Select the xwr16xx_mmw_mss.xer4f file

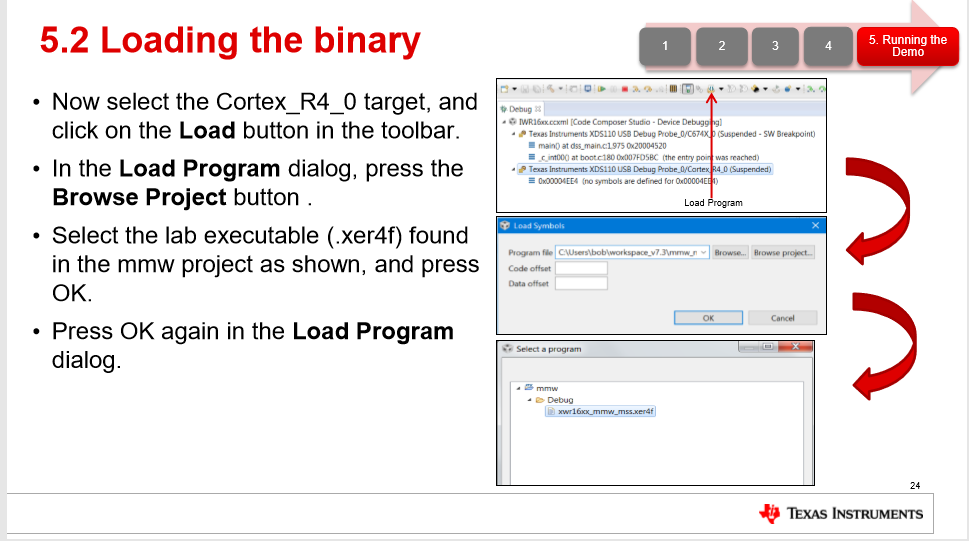pyautogui.click(x=600, y=411)
